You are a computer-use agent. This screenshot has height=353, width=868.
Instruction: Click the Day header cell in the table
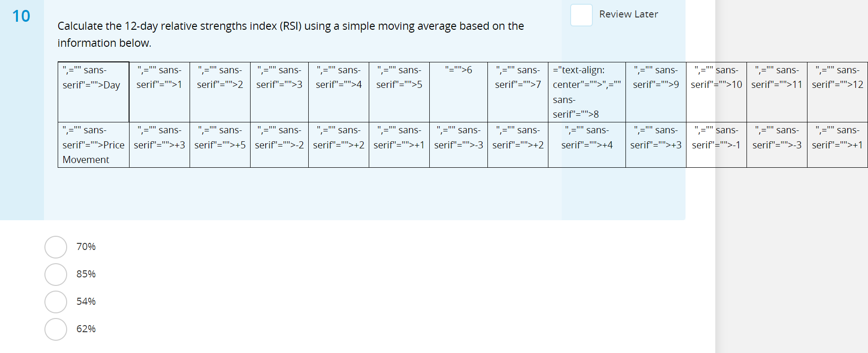tap(93, 92)
